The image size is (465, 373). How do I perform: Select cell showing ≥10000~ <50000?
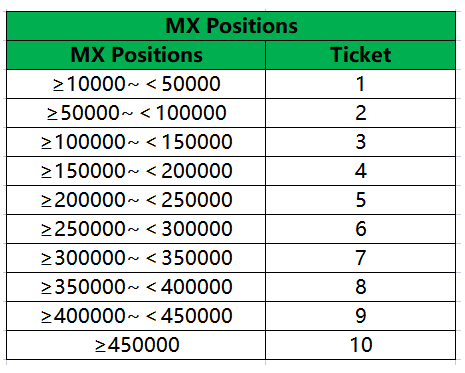(136, 84)
